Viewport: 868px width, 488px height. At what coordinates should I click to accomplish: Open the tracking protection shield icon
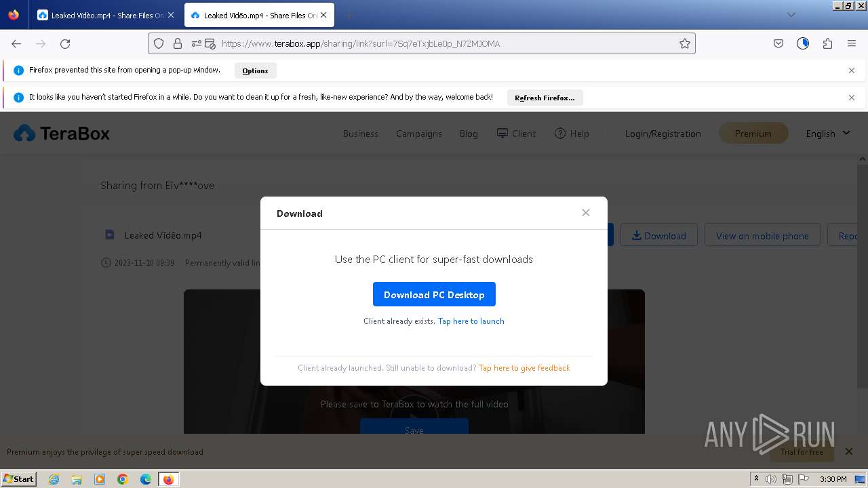click(x=159, y=43)
